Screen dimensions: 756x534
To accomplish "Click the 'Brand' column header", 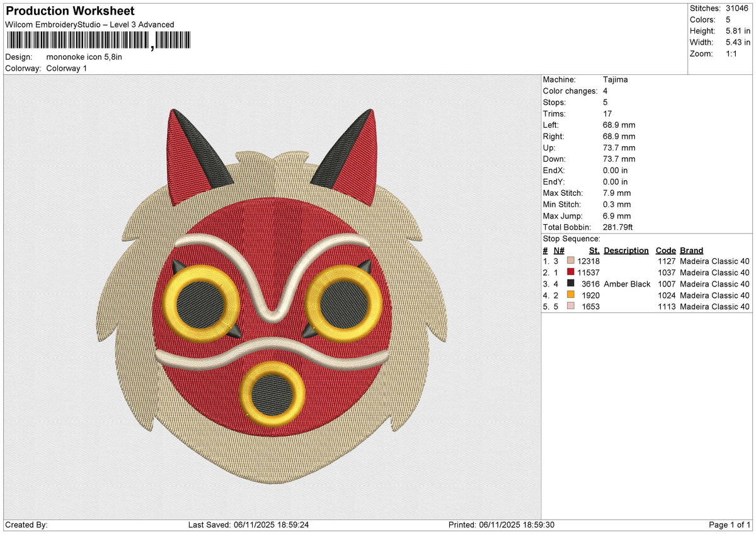I will point(692,250).
